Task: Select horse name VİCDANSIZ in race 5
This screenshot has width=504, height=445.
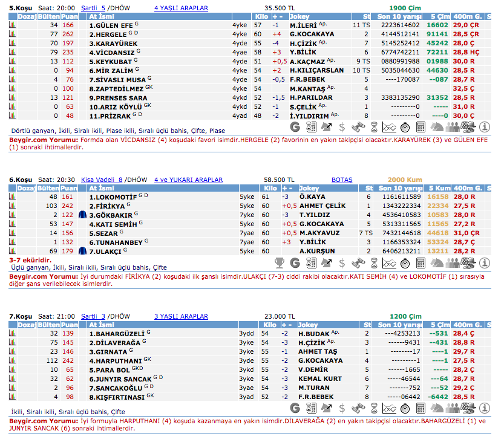Action: tap(111, 53)
